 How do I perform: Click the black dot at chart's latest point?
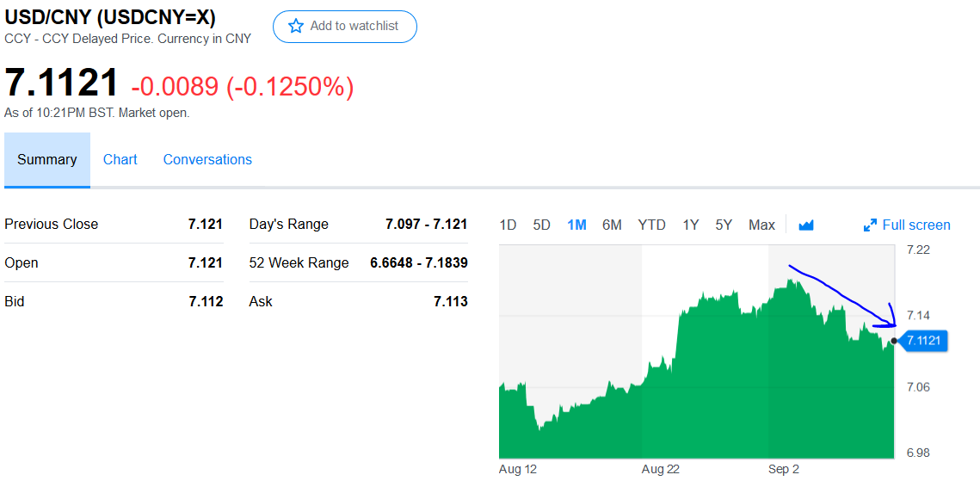[894, 341]
